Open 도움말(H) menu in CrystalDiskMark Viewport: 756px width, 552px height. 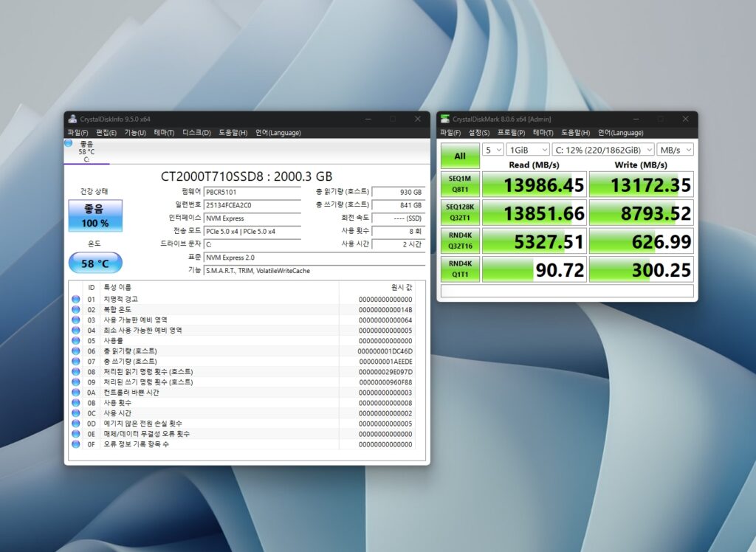point(576,133)
